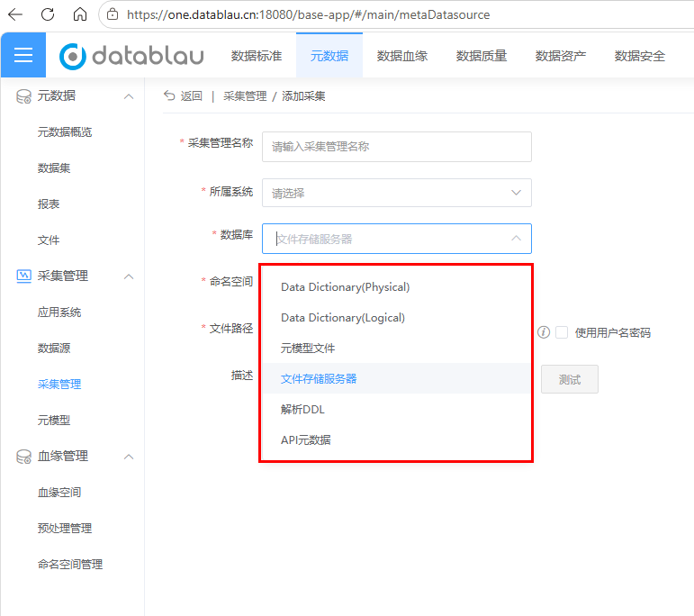Screen dimensions: 694x616
Task: Choose 元模型文件 from the list
Action: 397,349
